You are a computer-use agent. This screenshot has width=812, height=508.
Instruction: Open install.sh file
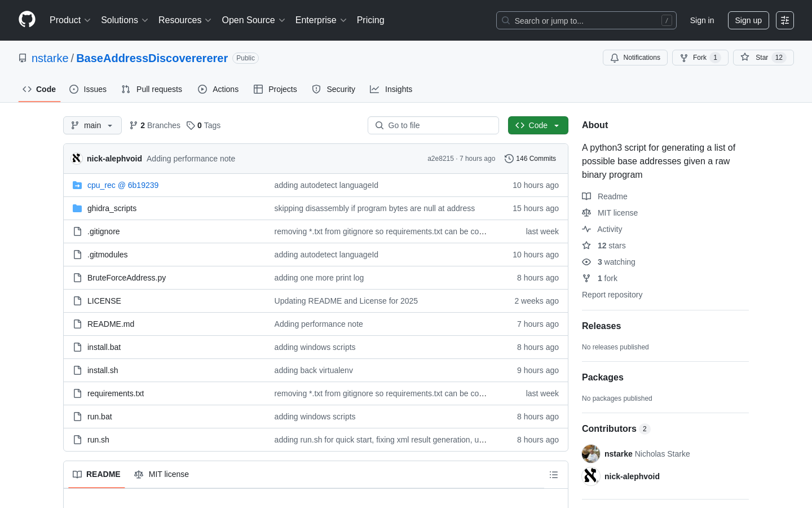tap(103, 370)
